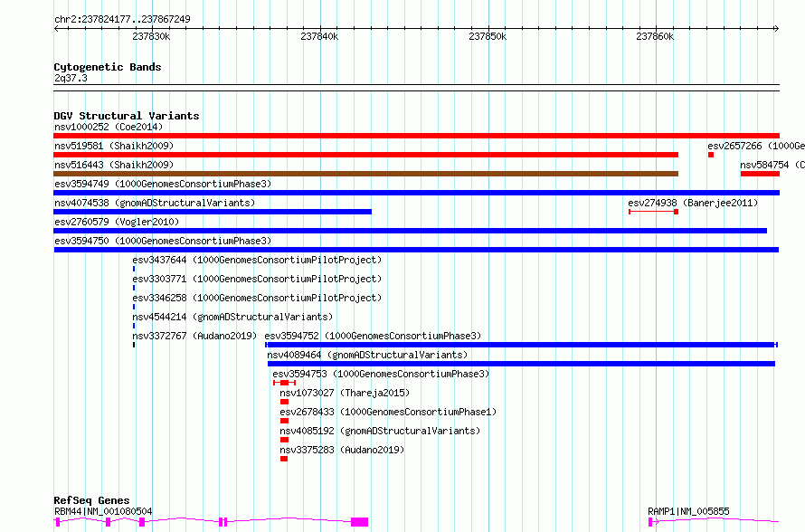This screenshot has width=805, height=532.
Task: Click the nsv4544214 gnomAD variant label
Action: (x=232, y=317)
